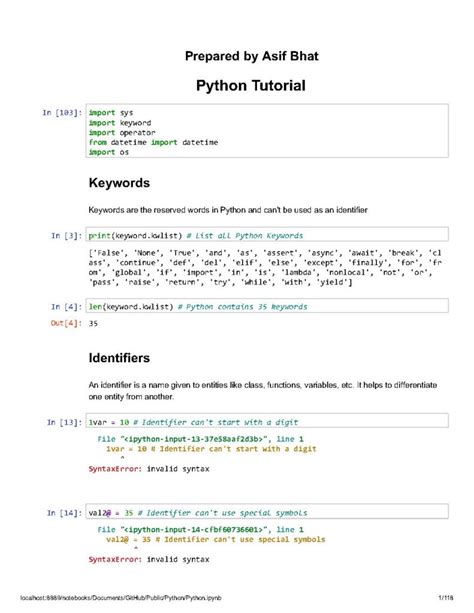This screenshot has width=474, height=613.
Task: Click the page number '1/118'
Action: 446,598
